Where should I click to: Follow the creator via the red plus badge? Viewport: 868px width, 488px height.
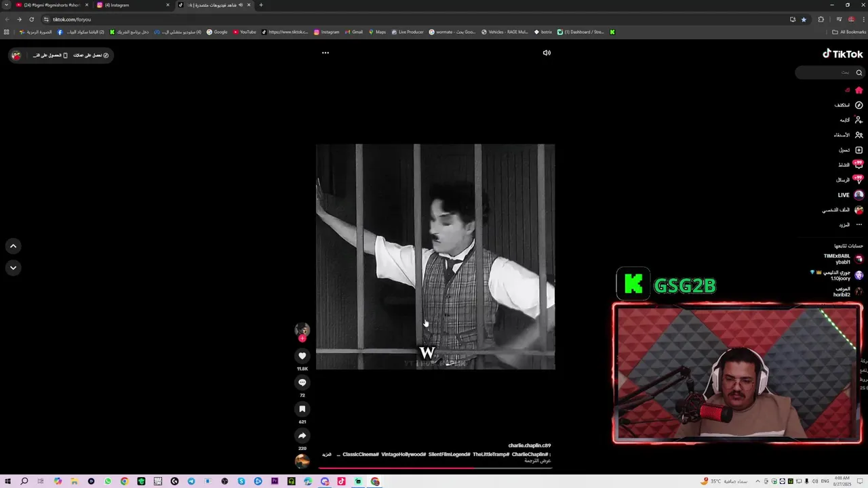pyautogui.click(x=302, y=338)
